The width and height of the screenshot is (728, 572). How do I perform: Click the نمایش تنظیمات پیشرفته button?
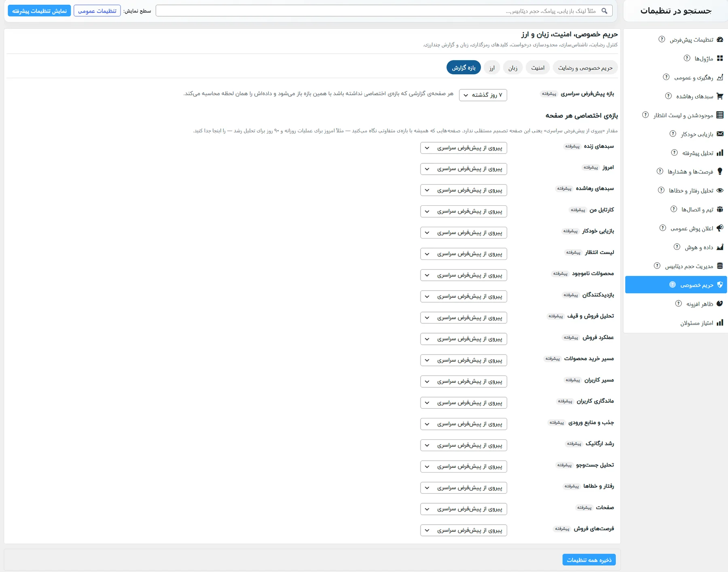point(39,11)
